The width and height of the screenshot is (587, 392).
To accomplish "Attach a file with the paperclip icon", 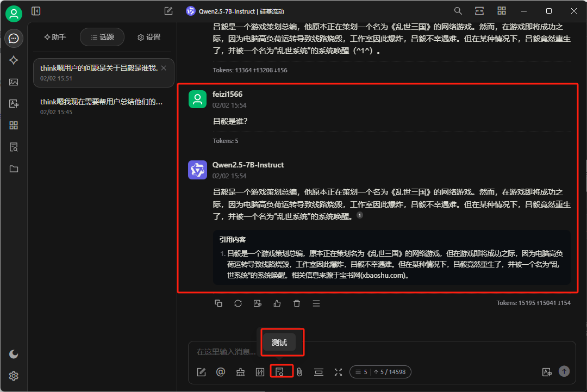I will [299, 372].
